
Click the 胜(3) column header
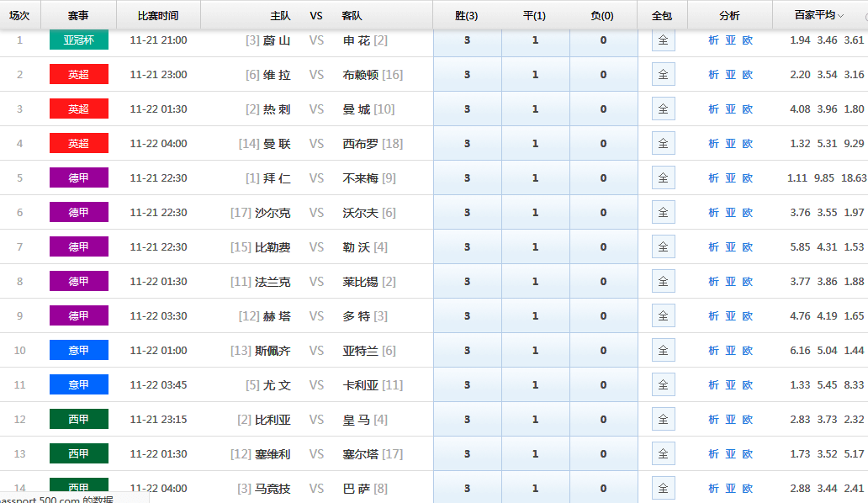(x=467, y=15)
